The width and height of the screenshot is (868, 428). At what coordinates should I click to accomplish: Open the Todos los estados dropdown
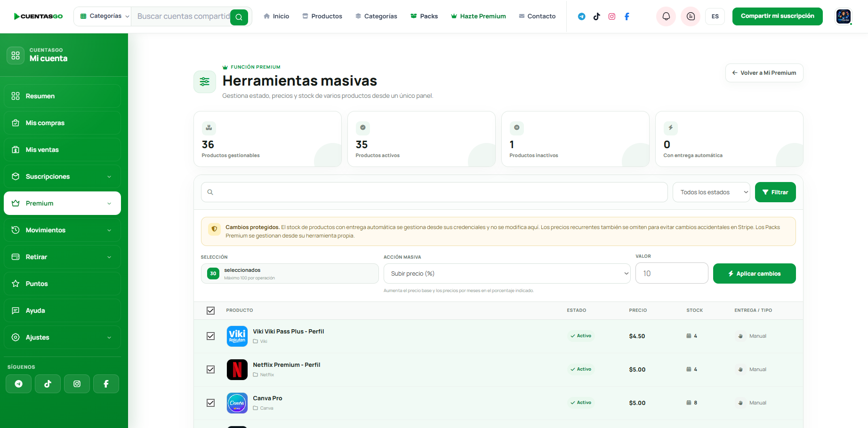pos(711,192)
